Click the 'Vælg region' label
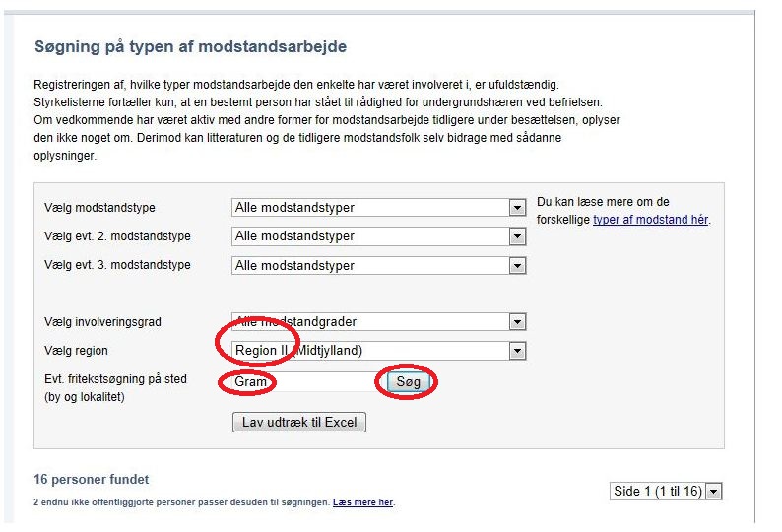The width and height of the screenshot is (782, 532). coord(76,351)
